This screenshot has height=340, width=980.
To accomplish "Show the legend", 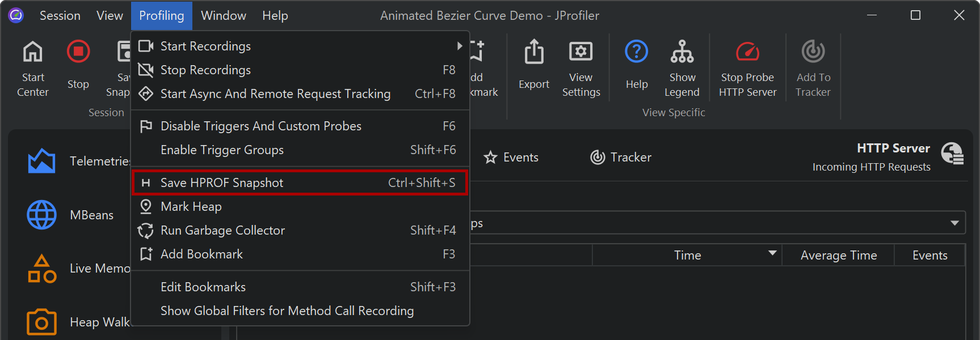I will click(682, 52).
